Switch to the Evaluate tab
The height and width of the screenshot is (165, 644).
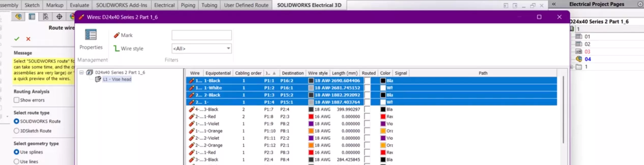79,5
